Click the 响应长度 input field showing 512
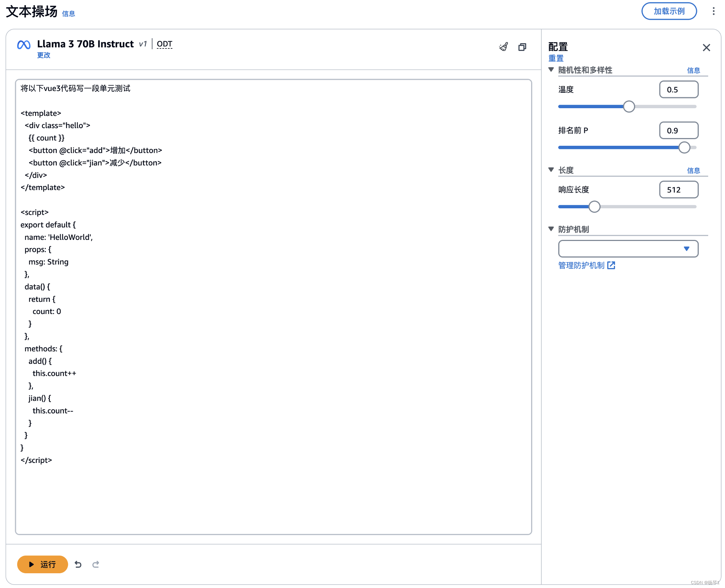 click(678, 190)
